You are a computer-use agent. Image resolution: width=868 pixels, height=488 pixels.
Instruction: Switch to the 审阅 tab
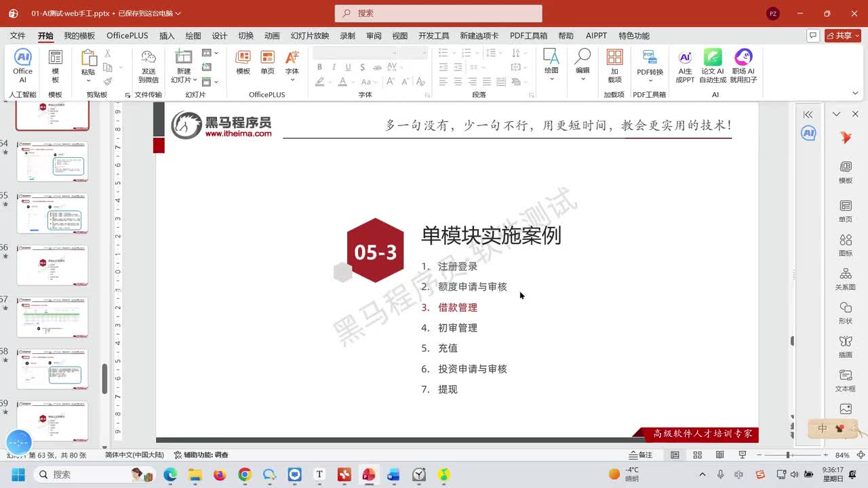pyautogui.click(x=374, y=36)
